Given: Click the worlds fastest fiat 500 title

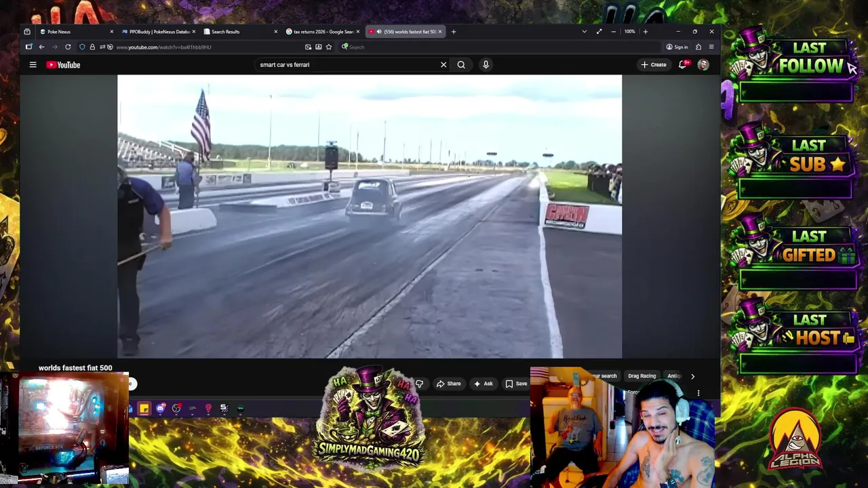Looking at the screenshot, I should tap(75, 368).
